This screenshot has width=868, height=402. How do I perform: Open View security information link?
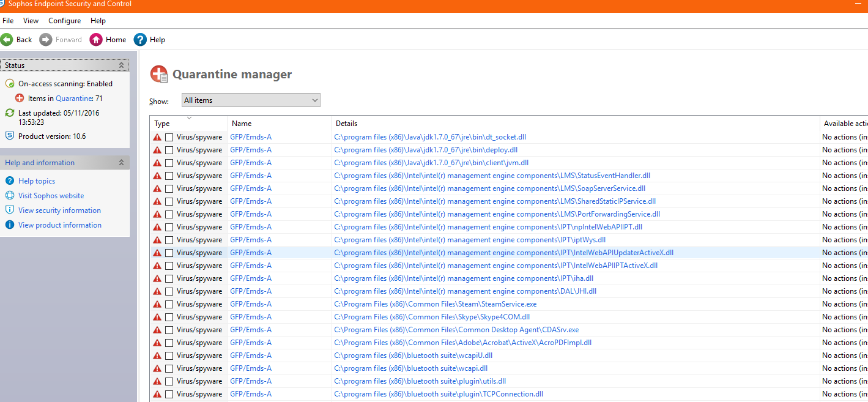[59, 210]
